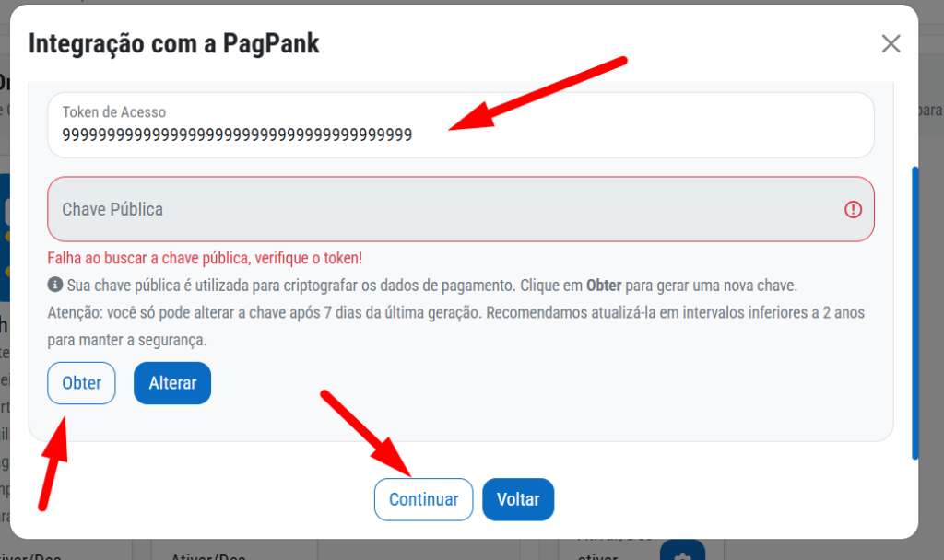The height and width of the screenshot is (560, 944).
Task: Select the Chave Pública field
Action: [x=461, y=209]
